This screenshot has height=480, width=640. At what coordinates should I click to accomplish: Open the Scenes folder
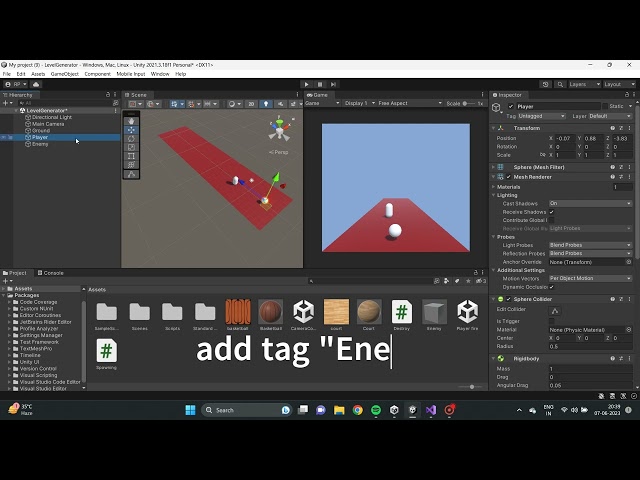click(x=140, y=312)
